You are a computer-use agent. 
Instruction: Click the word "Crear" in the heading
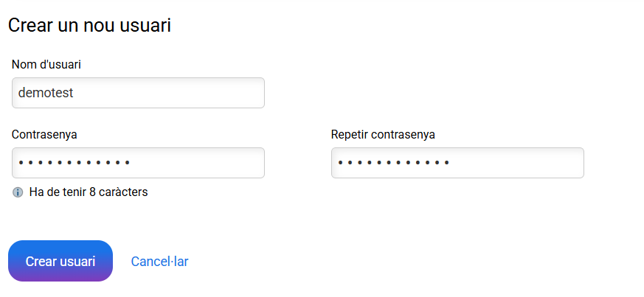point(30,26)
